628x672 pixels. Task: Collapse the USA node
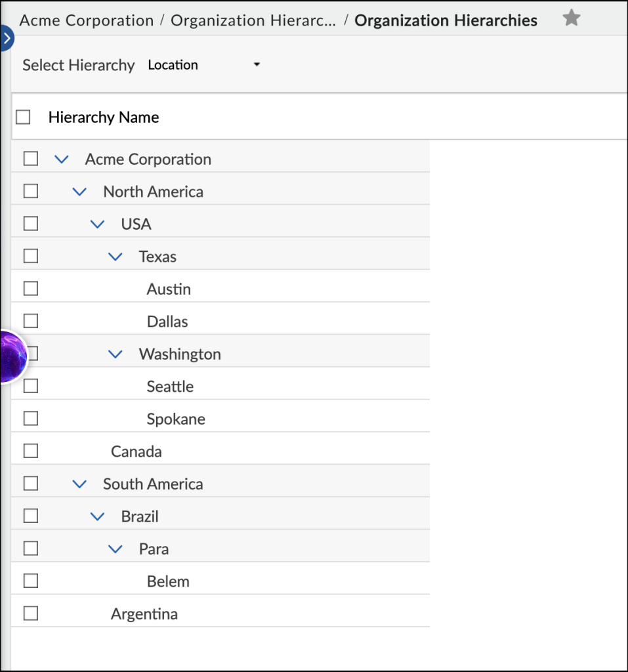pyautogui.click(x=97, y=223)
